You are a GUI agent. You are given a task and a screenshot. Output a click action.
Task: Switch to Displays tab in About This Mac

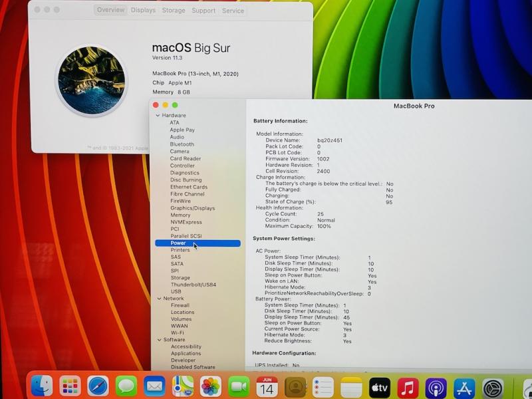(x=143, y=10)
